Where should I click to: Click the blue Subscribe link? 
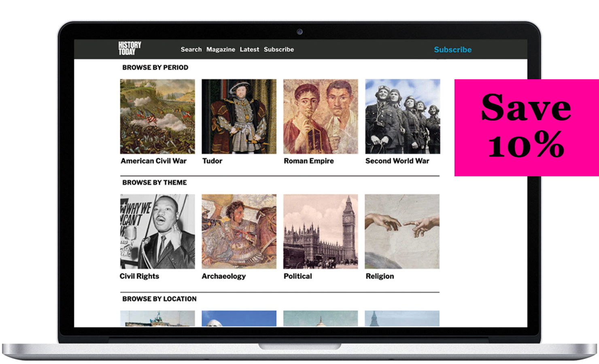453,50
